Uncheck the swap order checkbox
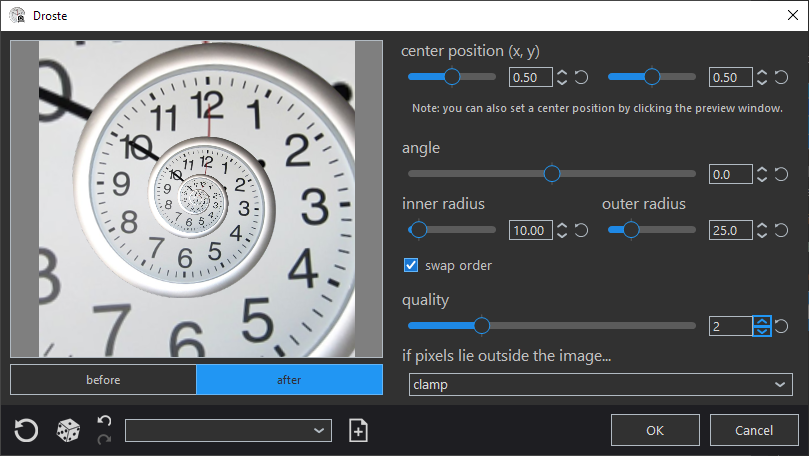Screen dimensions: 809x456 411,265
